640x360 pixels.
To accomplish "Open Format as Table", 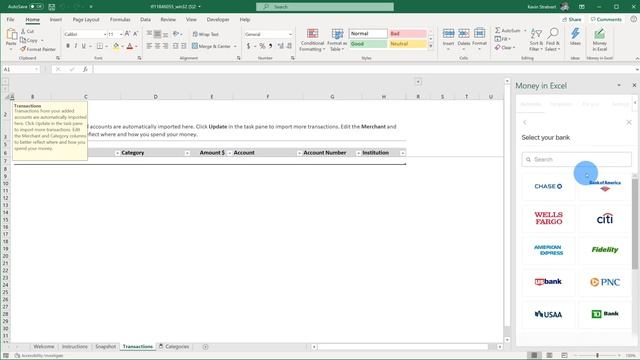I will click(x=337, y=40).
